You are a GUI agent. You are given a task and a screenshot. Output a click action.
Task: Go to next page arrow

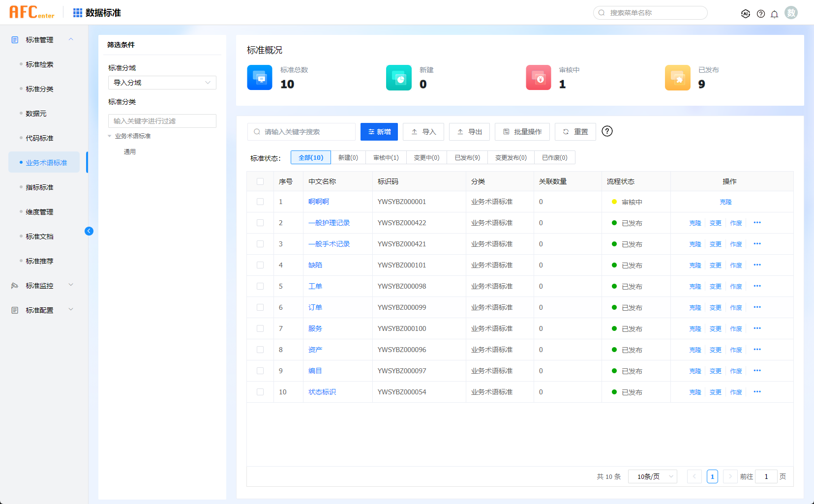pyautogui.click(x=730, y=476)
